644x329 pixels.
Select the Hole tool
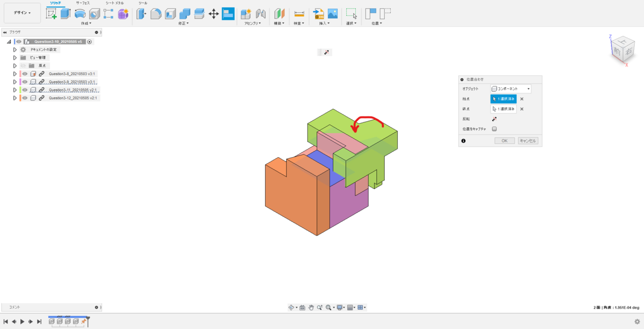94,14
